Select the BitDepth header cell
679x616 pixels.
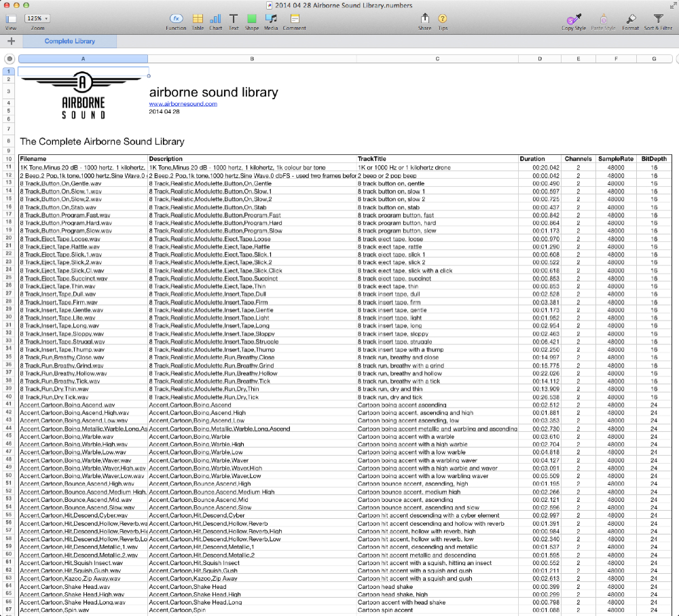pos(654,159)
